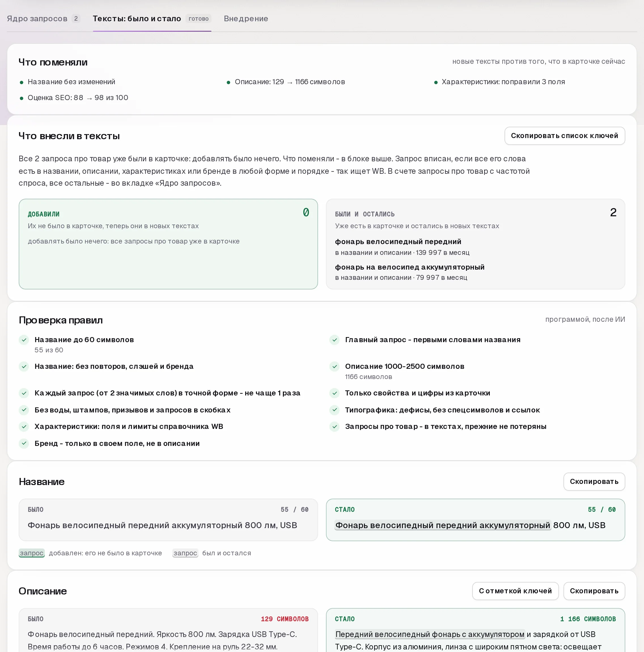The height and width of the screenshot is (652, 644).
Task: Click the С отметкой ключей button
Action: click(x=515, y=591)
